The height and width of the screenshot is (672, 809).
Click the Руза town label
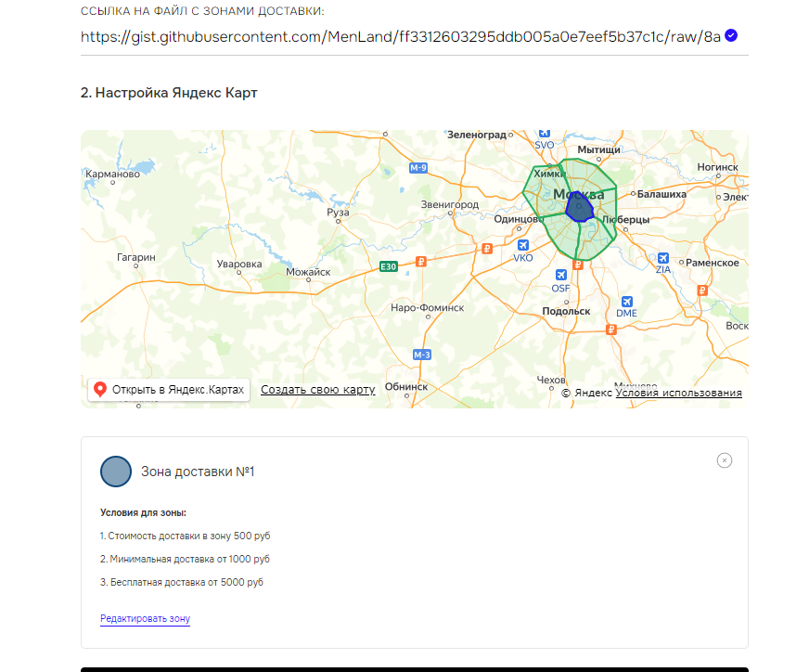click(x=338, y=213)
